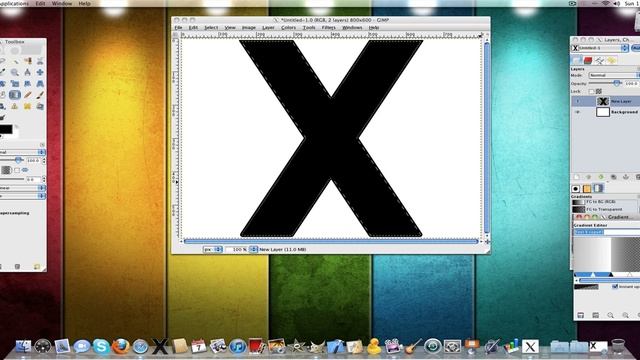Select the Measure compass tool
Viewport: 640px width, 360px height.
point(27,72)
